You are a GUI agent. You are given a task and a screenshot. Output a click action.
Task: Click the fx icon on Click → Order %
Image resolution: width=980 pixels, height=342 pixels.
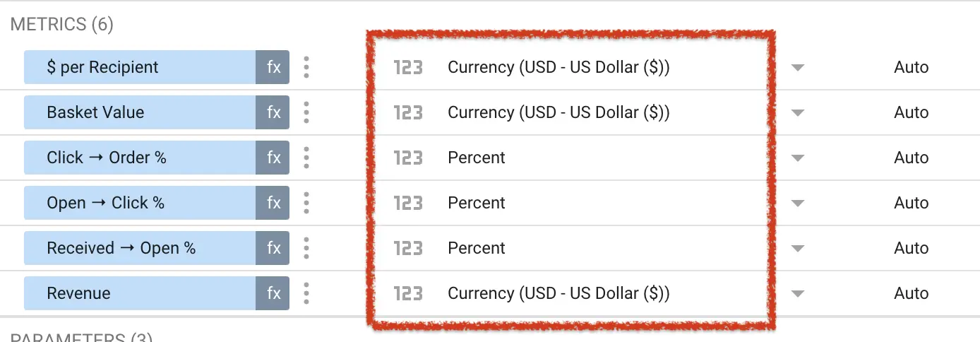coord(273,158)
